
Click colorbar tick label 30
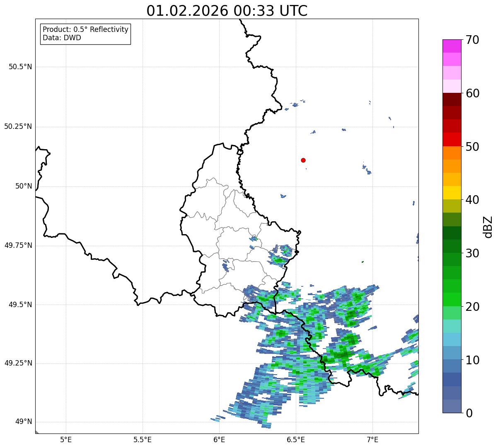point(472,253)
